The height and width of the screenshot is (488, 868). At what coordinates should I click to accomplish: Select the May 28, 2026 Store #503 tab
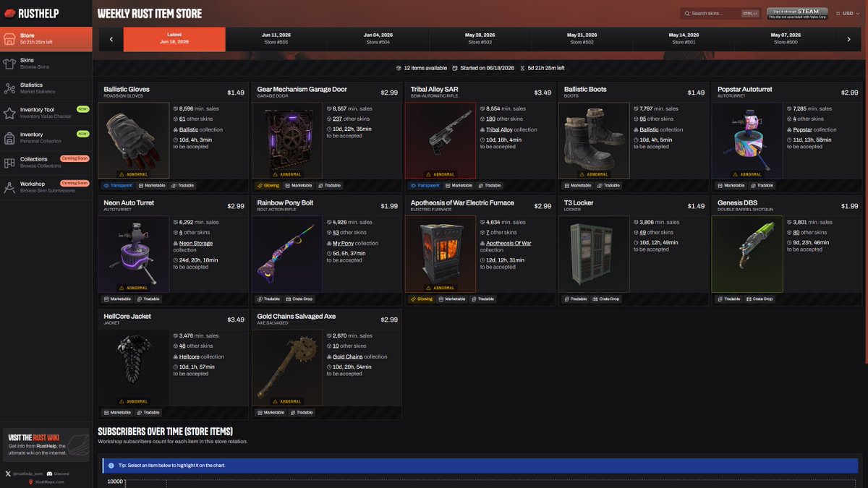pos(480,39)
